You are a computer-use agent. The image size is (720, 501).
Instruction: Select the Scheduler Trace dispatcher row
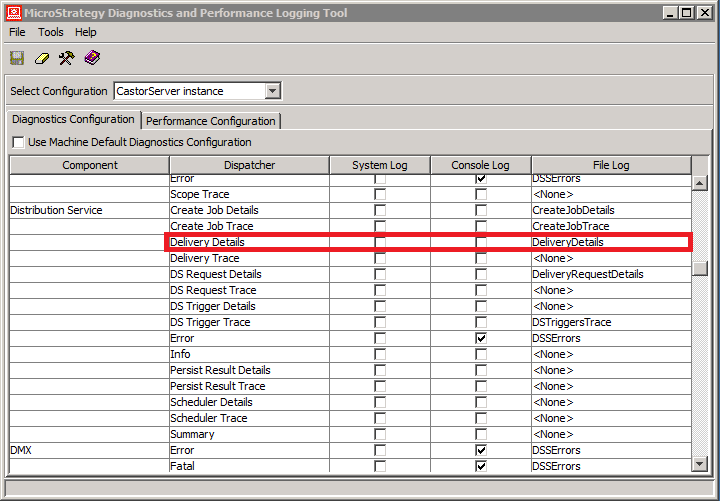(249, 418)
